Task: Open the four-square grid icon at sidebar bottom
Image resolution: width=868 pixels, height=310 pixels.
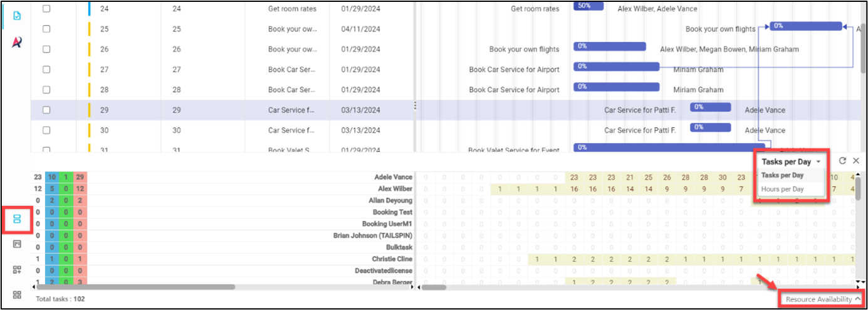Action: click(x=17, y=294)
